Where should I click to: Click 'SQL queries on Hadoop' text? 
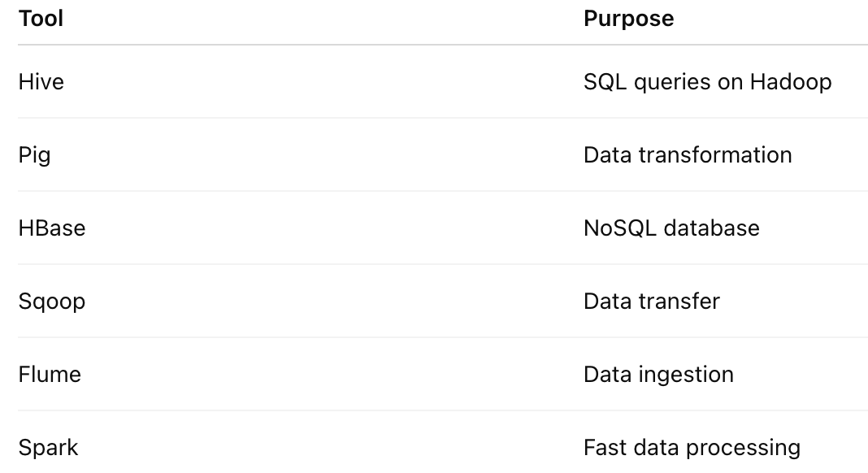click(707, 82)
